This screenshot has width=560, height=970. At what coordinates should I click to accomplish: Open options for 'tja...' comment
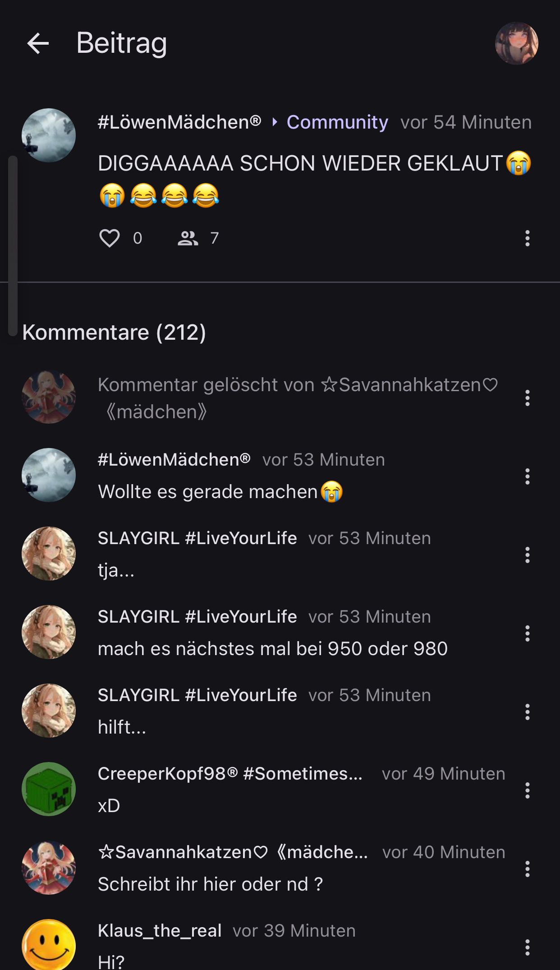(x=527, y=555)
